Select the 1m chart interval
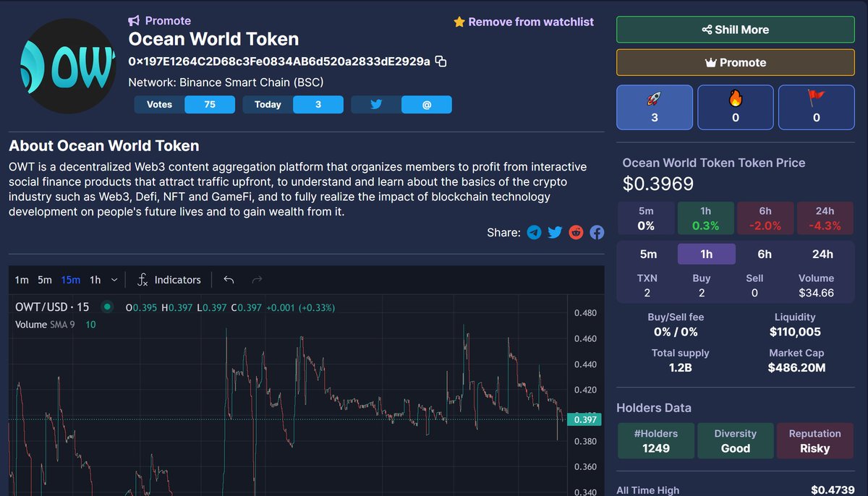This screenshot has height=496, width=868. click(22, 280)
